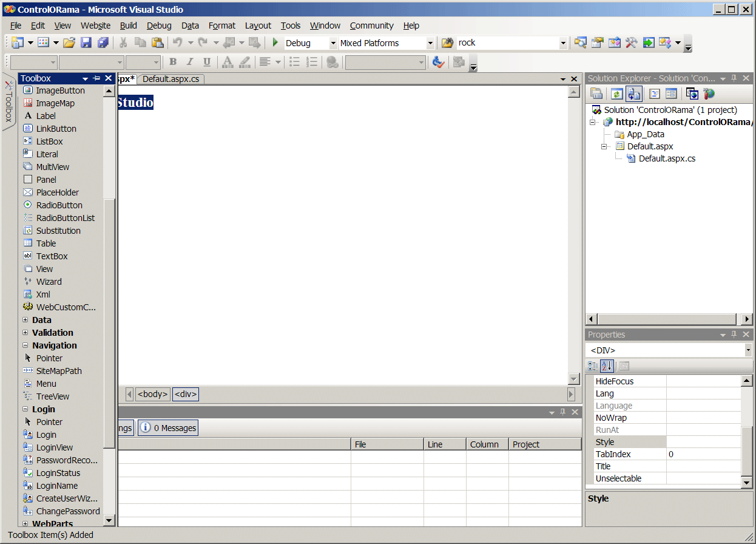The height and width of the screenshot is (544, 756).
Task: Select TextBox control in the Toolbox
Action: [x=52, y=256]
